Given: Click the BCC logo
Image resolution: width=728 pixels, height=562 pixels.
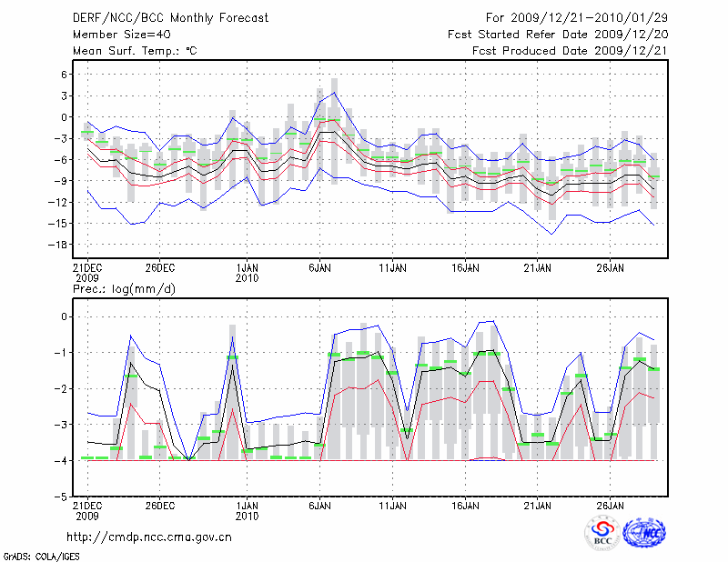Looking at the screenshot, I should tap(602, 533).
